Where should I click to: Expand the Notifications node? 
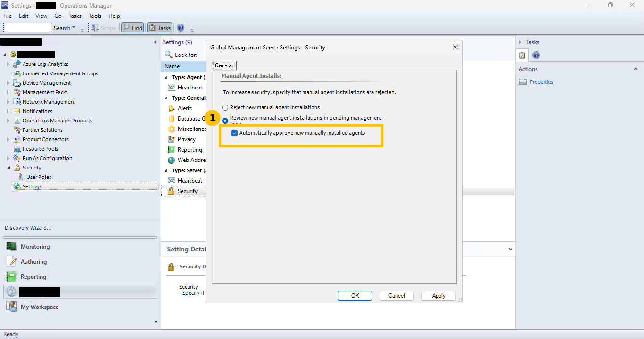pos(8,111)
